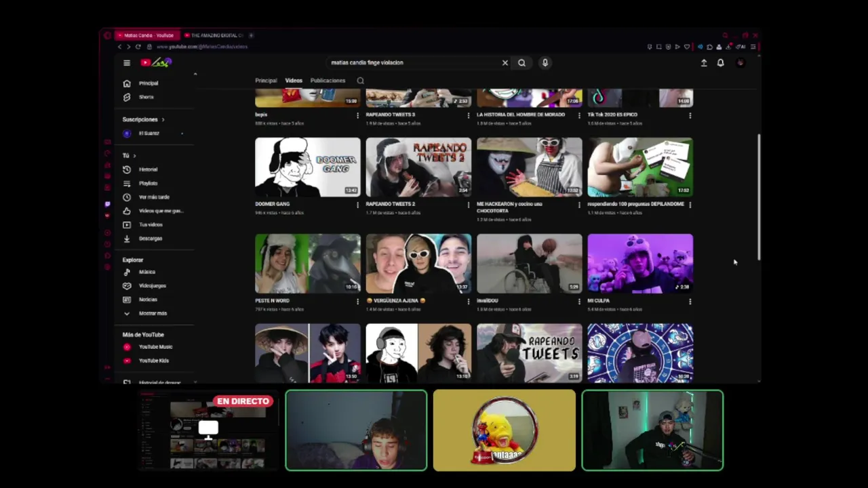Screen dimensions: 868x488
Task: Play the ME HACKEARON y cocino video thumbnail
Action: coord(530,167)
